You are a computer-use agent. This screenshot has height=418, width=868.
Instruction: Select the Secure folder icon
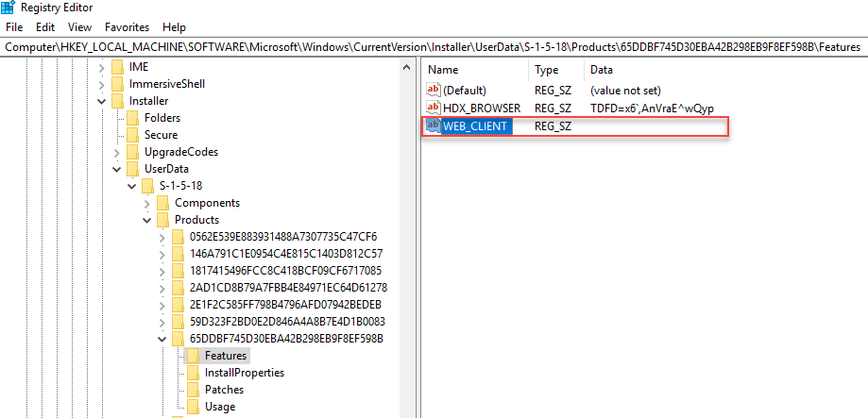(132, 135)
